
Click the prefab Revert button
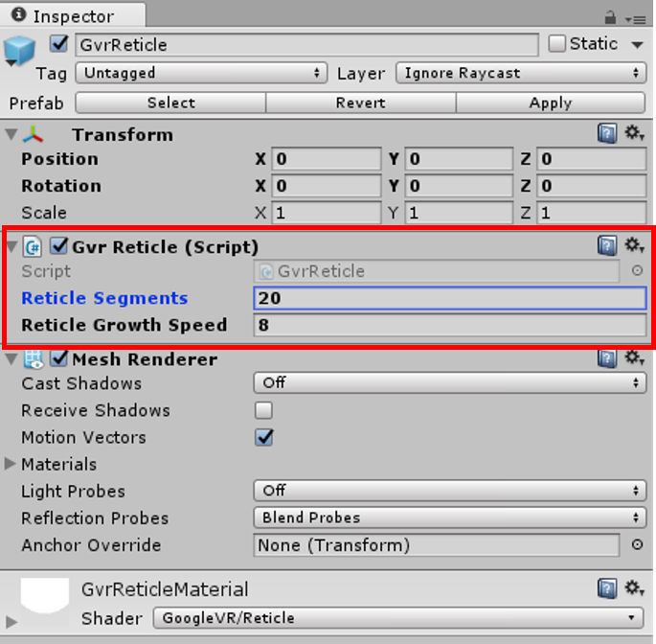pyautogui.click(x=361, y=103)
